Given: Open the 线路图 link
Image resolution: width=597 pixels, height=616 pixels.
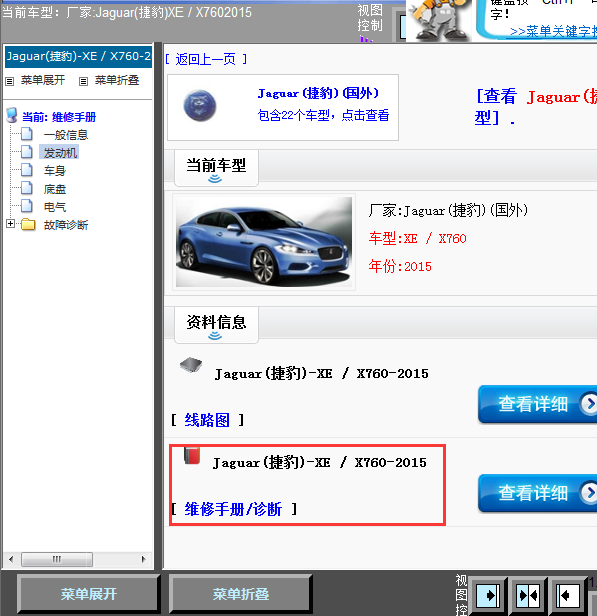Looking at the screenshot, I should click(x=207, y=420).
